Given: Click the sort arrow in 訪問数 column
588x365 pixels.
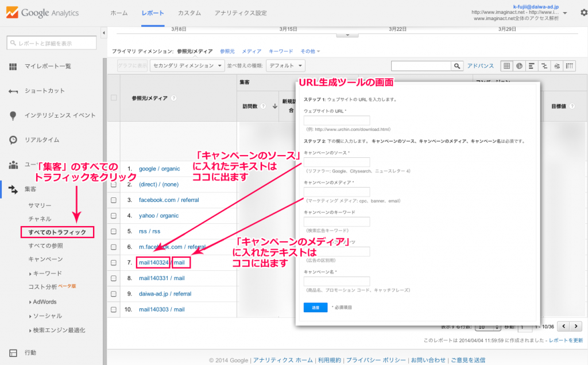Looking at the screenshot, I should (275, 106).
